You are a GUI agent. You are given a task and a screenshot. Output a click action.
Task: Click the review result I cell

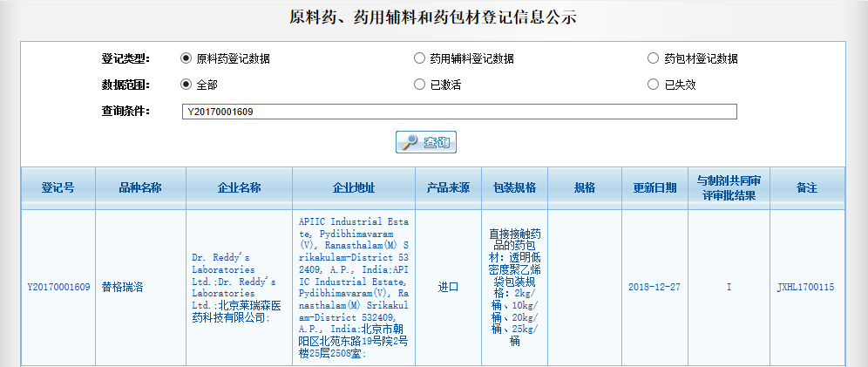729,288
